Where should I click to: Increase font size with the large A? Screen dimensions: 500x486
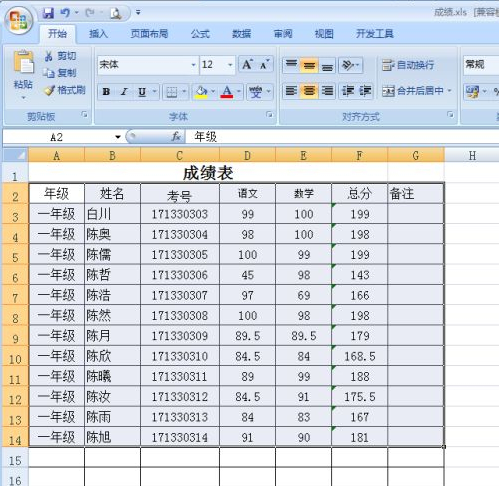coord(247,64)
